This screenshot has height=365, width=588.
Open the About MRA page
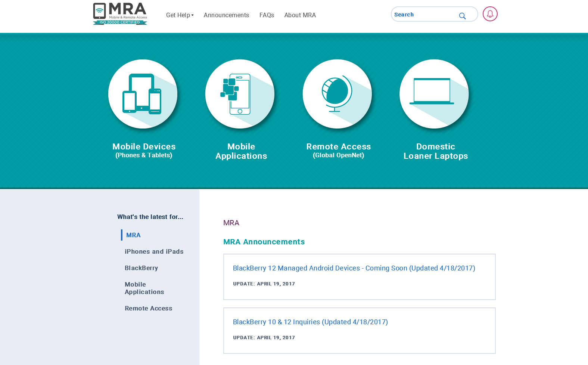[300, 15]
